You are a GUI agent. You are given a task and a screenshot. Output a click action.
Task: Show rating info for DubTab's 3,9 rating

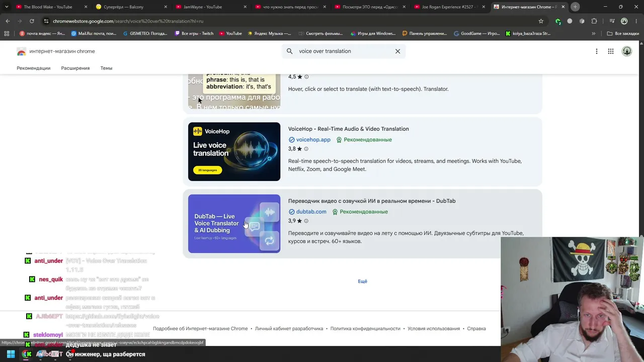pyautogui.click(x=306, y=221)
